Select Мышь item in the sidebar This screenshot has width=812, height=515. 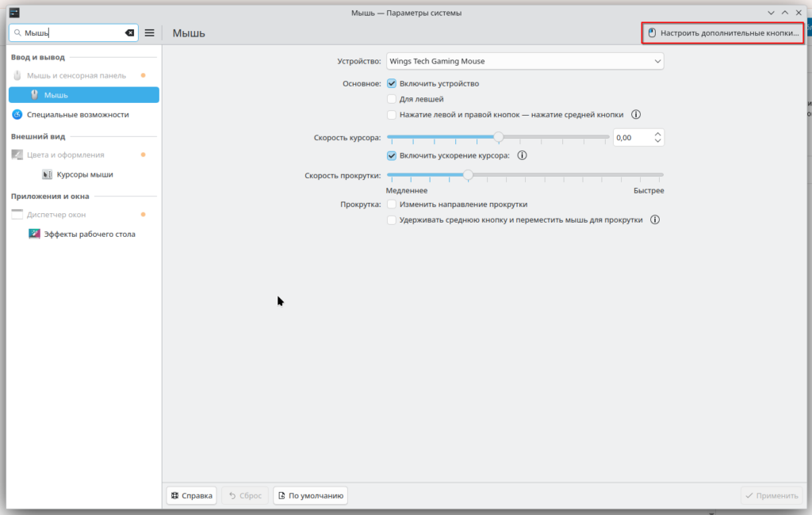tap(83, 95)
